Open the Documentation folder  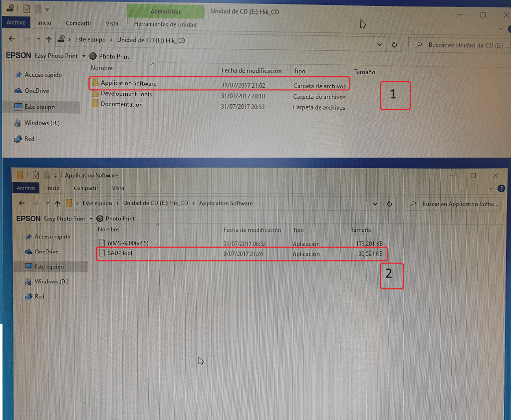tap(121, 105)
